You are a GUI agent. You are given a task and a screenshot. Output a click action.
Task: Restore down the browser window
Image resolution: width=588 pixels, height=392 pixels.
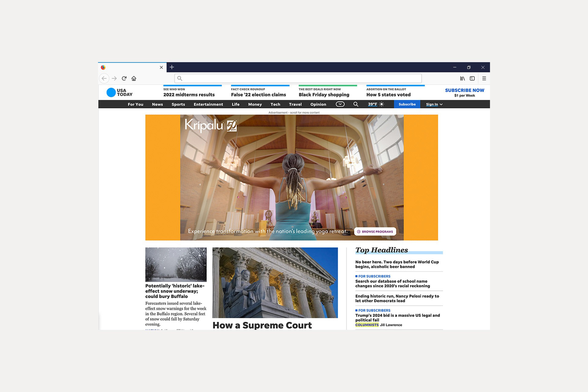[x=469, y=67]
